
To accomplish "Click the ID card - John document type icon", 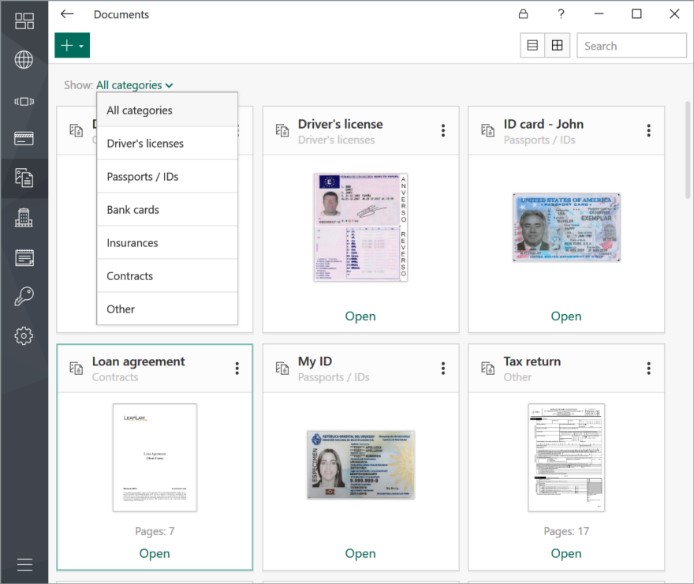I will point(488,131).
